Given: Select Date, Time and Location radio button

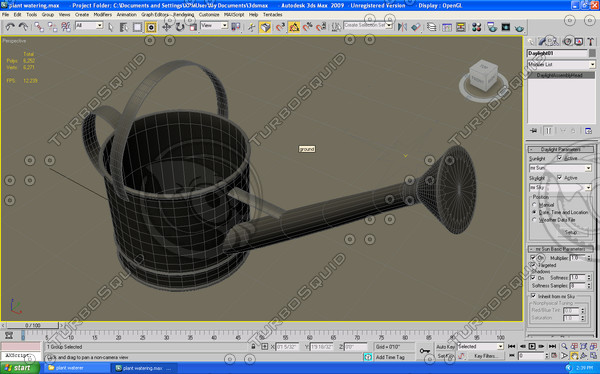Looking at the screenshot, I should coord(535,212).
